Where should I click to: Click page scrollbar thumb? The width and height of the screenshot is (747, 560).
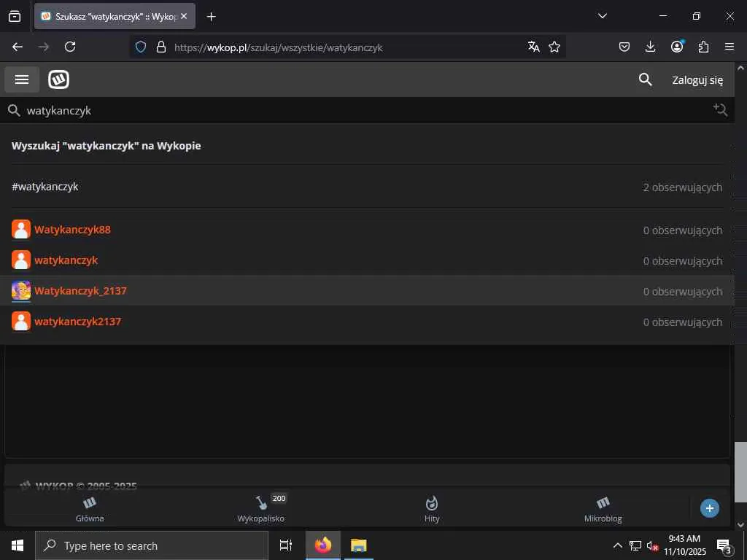740,472
